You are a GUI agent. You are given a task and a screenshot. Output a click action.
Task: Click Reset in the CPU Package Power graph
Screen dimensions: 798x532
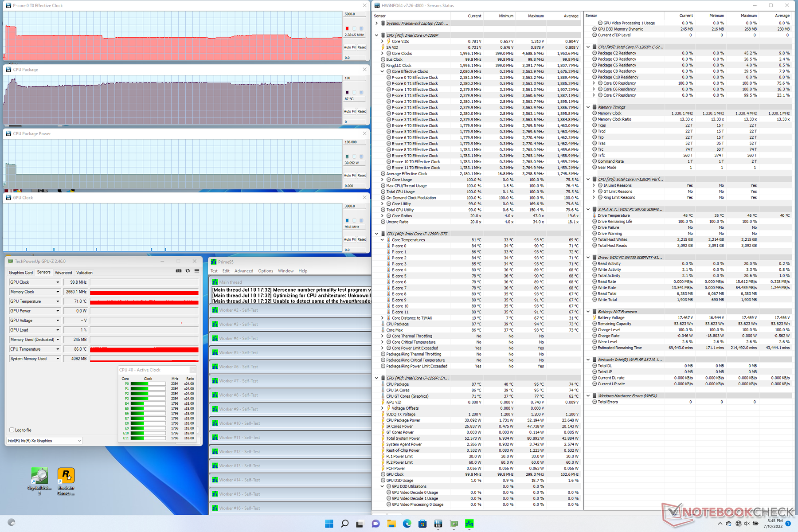tap(362, 175)
